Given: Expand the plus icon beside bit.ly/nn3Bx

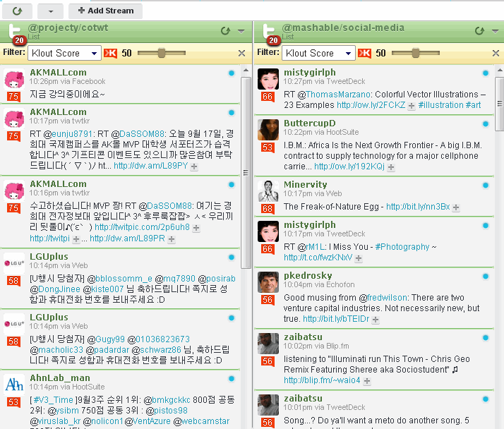Looking at the screenshot, I should (456, 207).
